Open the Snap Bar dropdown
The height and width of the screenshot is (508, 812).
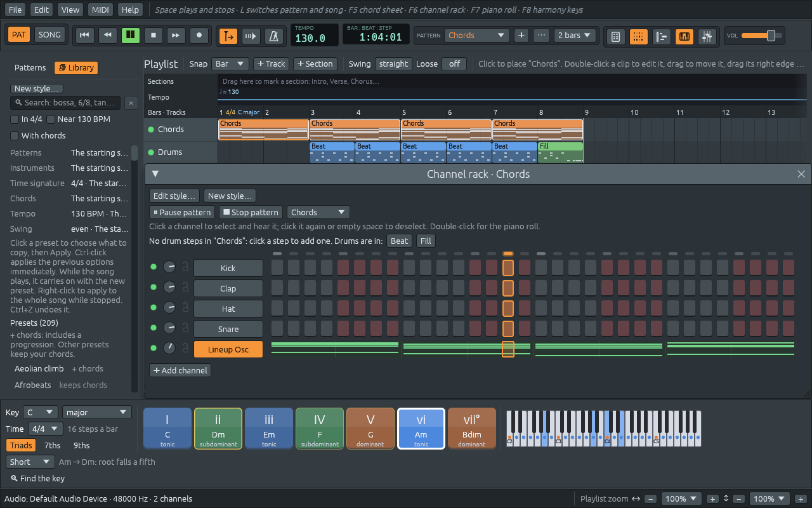pyautogui.click(x=230, y=63)
